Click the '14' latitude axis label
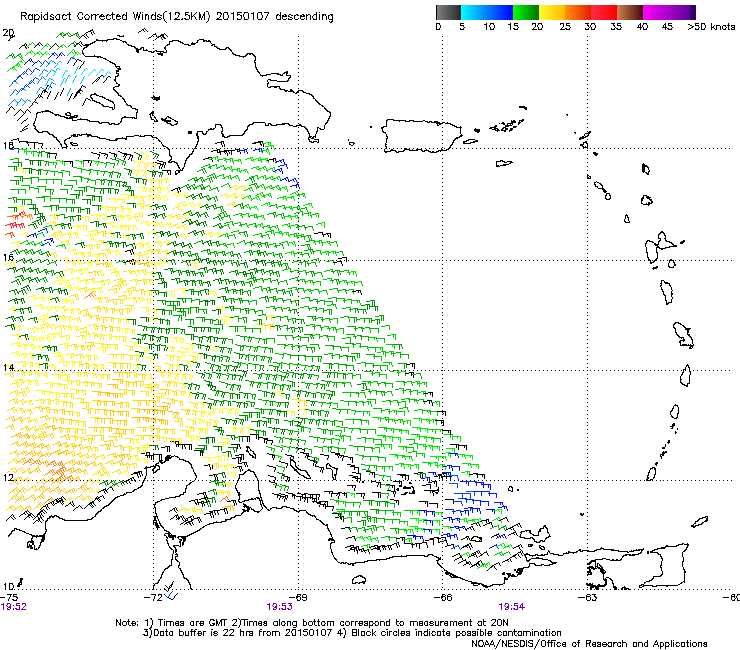The image size is (740, 650). (8, 368)
